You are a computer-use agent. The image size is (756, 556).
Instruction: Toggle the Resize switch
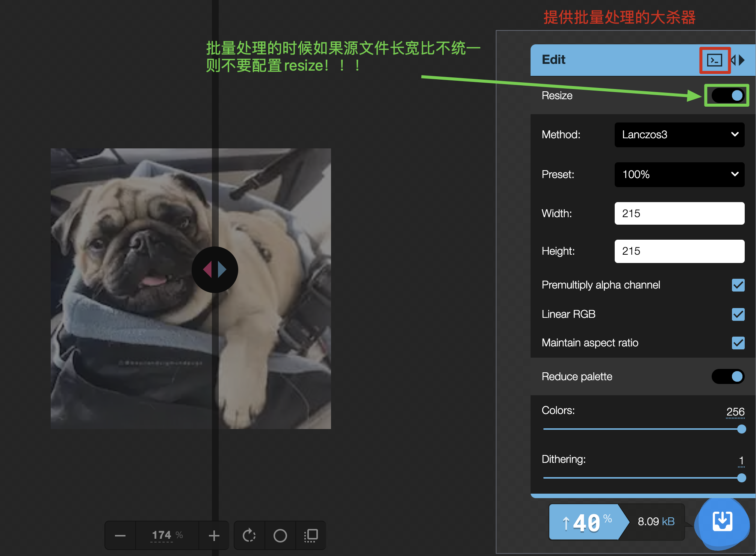tap(728, 95)
